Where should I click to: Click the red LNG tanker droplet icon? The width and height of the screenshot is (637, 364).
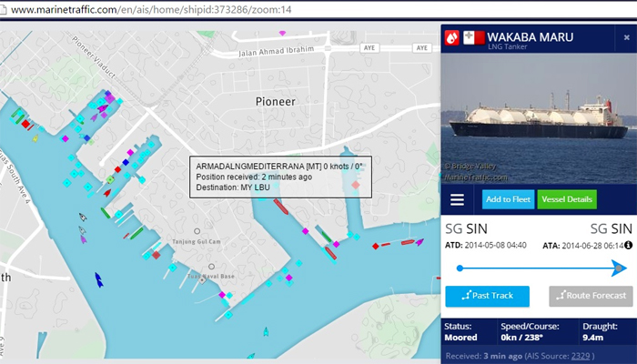(451, 38)
